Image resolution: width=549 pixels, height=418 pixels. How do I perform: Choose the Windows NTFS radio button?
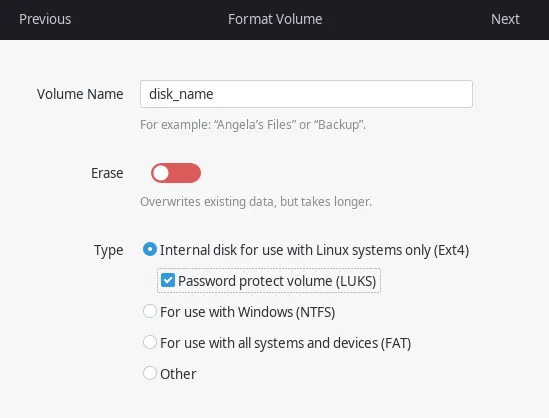click(x=150, y=311)
